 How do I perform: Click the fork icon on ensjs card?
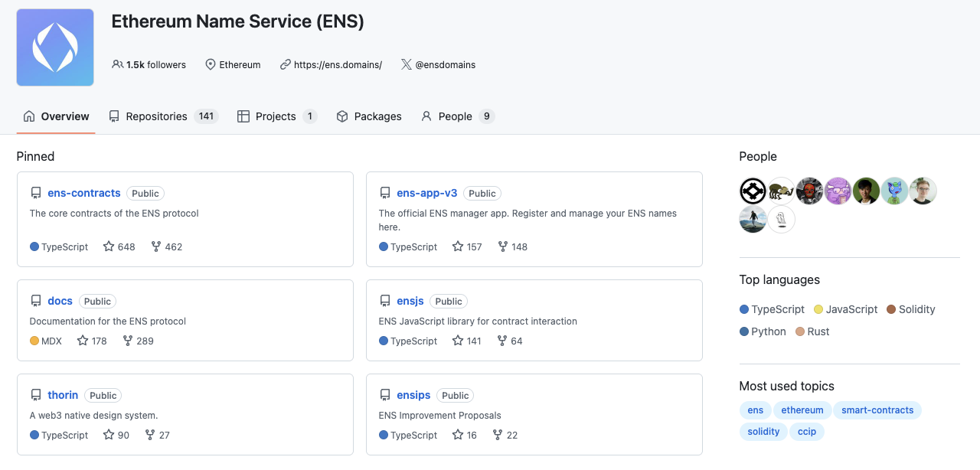(x=502, y=341)
